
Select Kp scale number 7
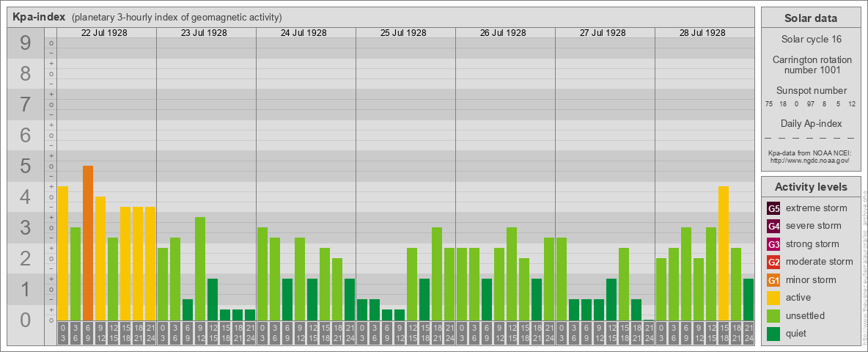[x=25, y=105]
